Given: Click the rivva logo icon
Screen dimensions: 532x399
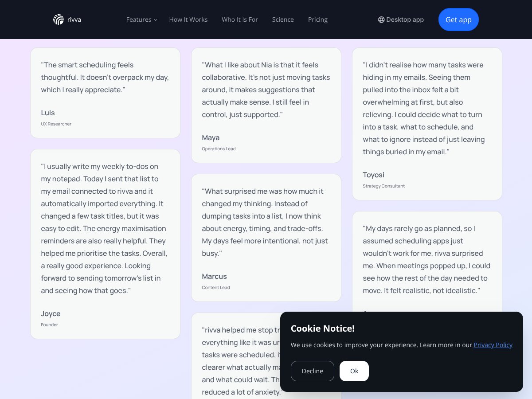Looking at the screenshot, I should coord(58,19).
